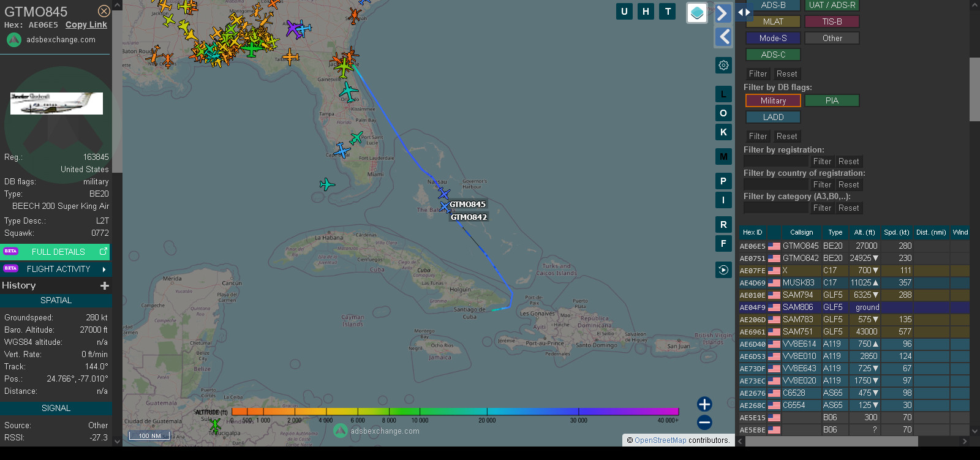Click Filter button under DB flags
Viewport: 980px width, 460px height.
(758, 136)
